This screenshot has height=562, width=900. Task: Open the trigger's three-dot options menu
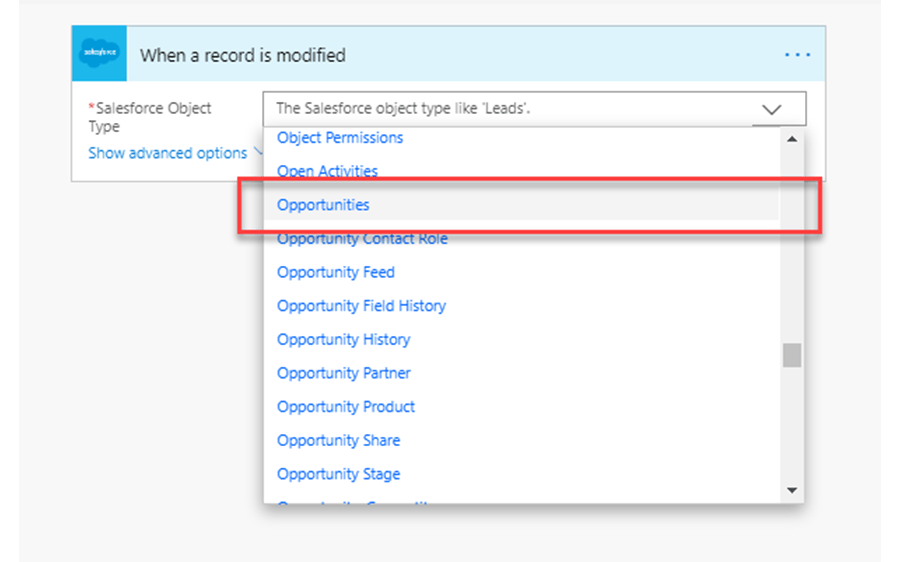(x=797, y=55)
